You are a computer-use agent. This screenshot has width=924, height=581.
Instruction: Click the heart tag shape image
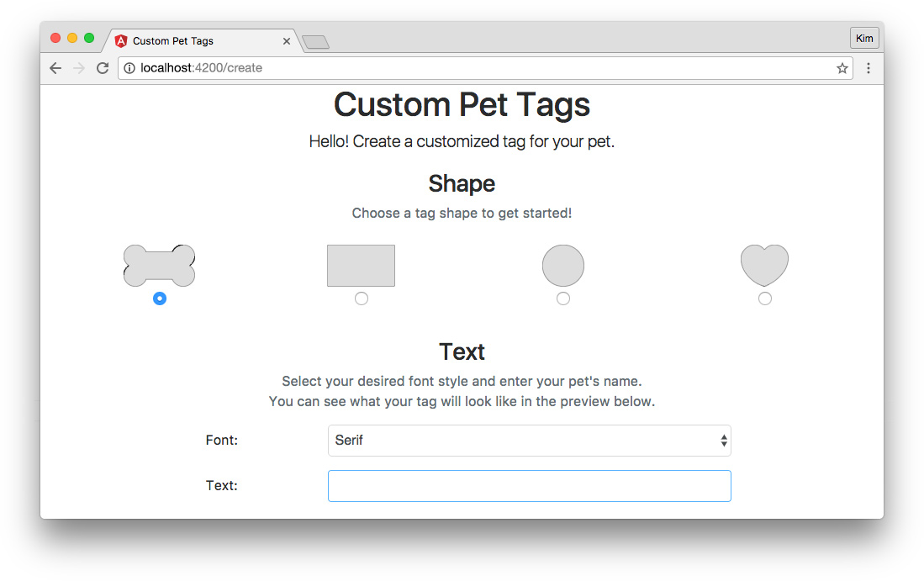point(764,266)
